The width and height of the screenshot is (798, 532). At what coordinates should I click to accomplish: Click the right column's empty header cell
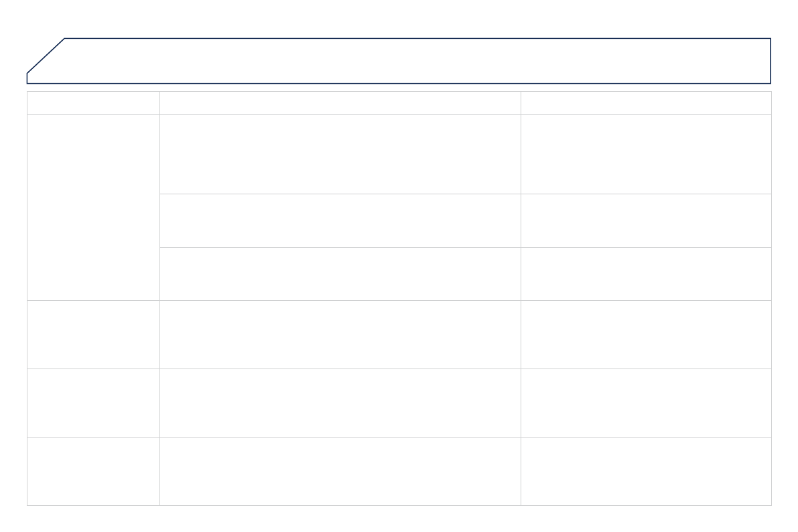coord(646,103)
